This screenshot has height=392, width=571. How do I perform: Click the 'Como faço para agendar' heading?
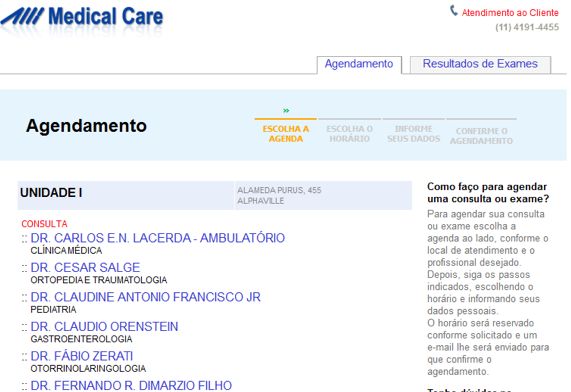(488, 193)
